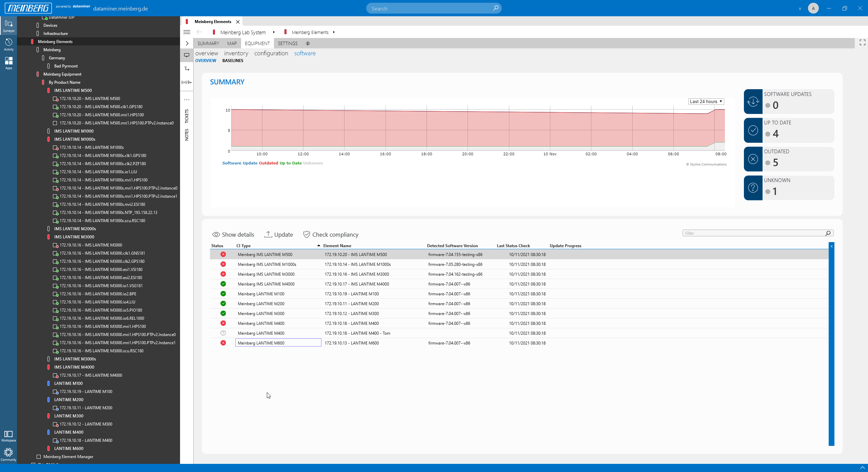Viewport: 868px width, 472px height.
Task: Select the configuration subpage
Action: [271, 53]
